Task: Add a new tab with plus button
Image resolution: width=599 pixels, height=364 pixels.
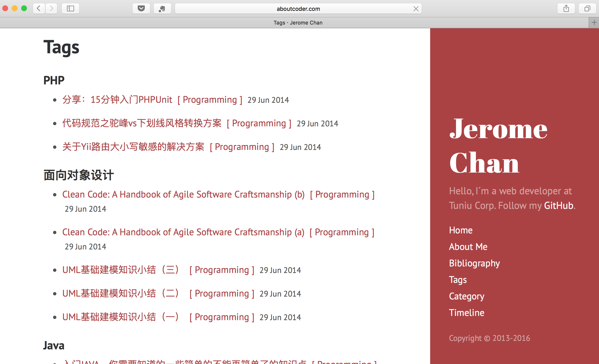Action: 594,23
